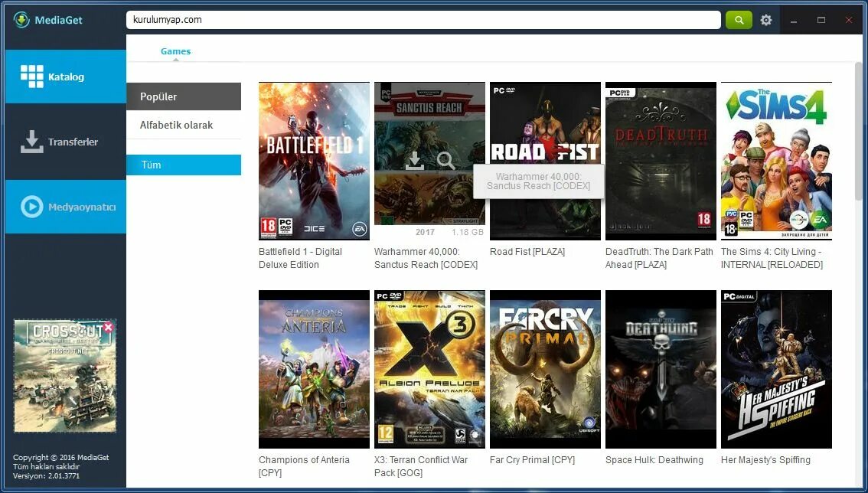868x493 pixels.
Task: Click 'Her Majesty's Spiffing' title
Action: 765,460
